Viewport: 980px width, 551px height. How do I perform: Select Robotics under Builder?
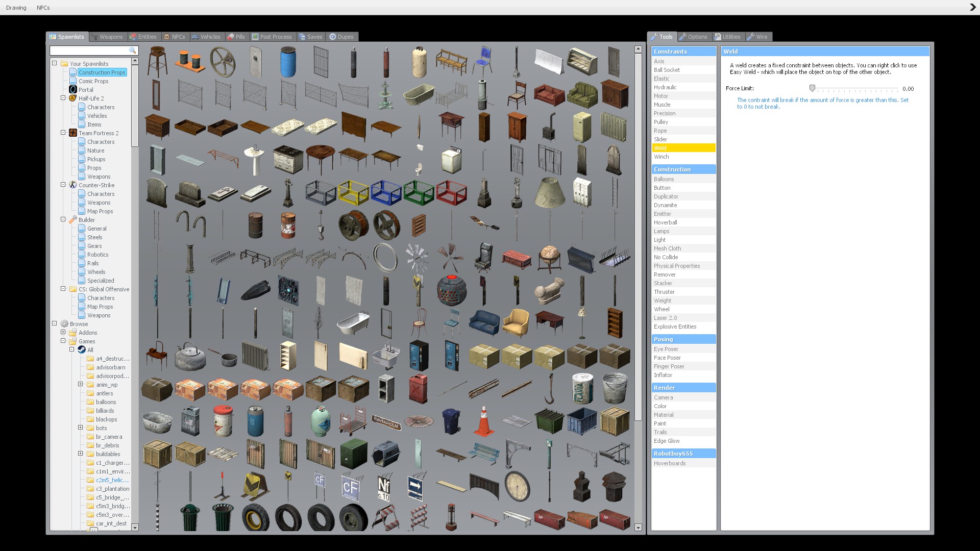pos(97,254)
